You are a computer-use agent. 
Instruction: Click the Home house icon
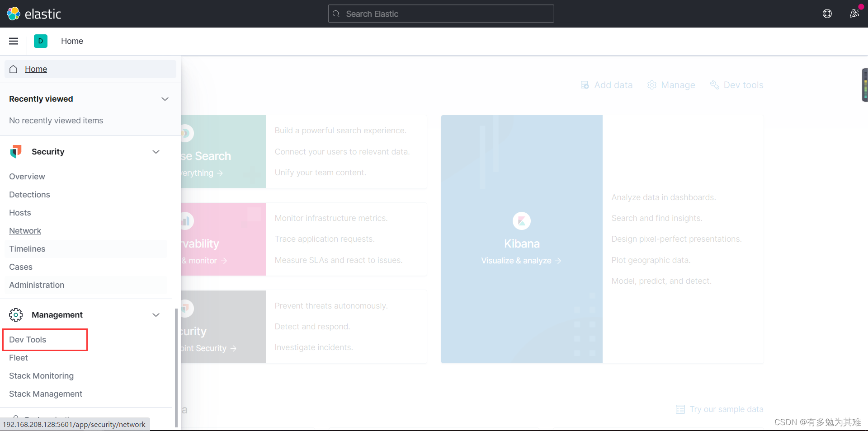(14, 69)
